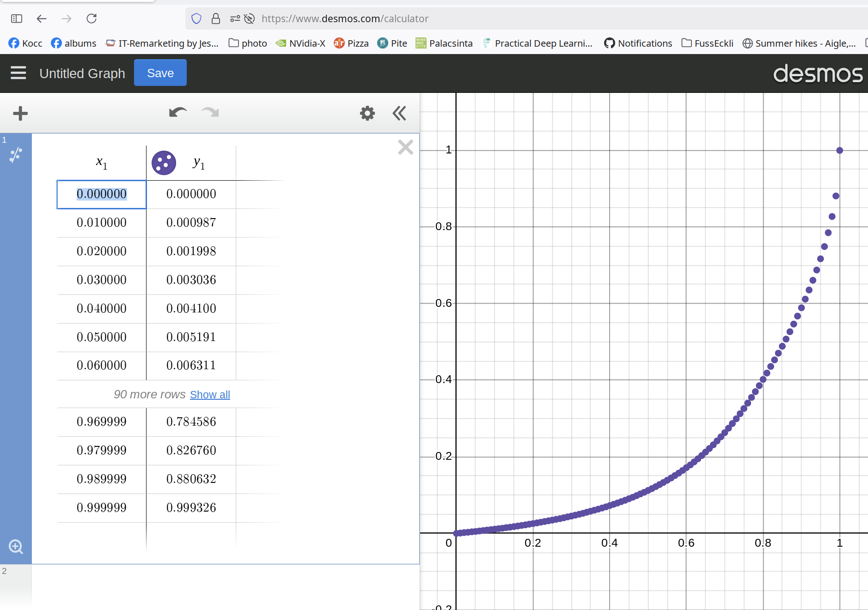
Task: Undo the last expression change
Action: [177, 113]
